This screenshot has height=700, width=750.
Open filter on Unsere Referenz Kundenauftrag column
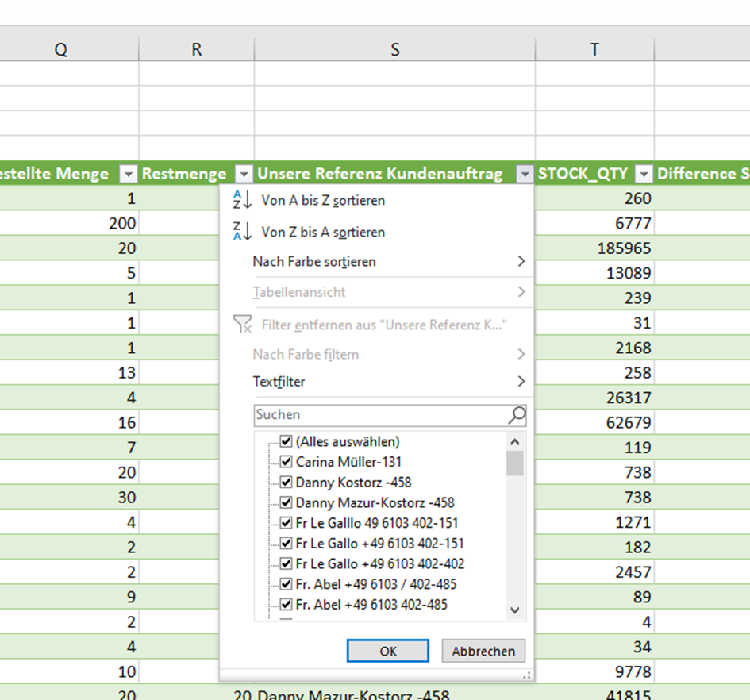click(x=524, y=174)
